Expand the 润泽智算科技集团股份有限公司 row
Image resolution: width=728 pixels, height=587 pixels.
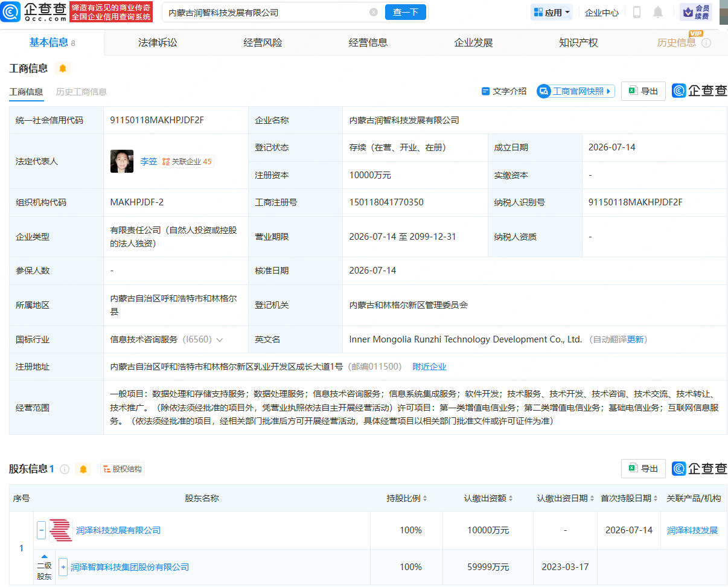[63, 567]
